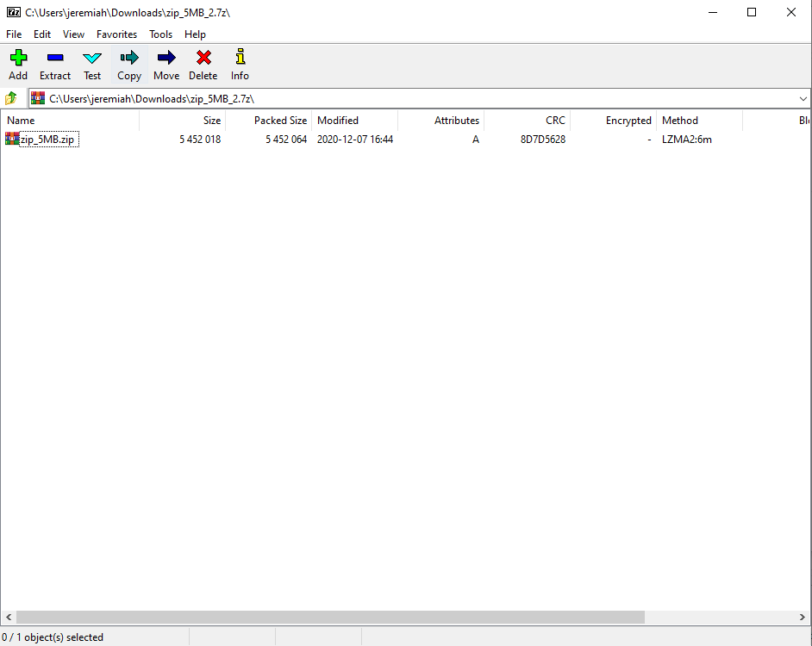This screenshot has width=812, height=646.
Task: Open the Tools menu
Action: [161, 34]
